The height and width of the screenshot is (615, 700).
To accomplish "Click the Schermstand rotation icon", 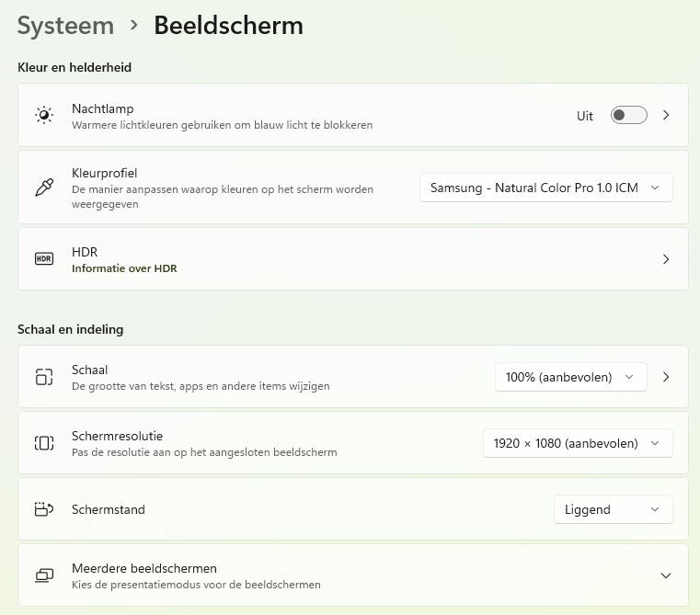I will (x=44, y=509).
